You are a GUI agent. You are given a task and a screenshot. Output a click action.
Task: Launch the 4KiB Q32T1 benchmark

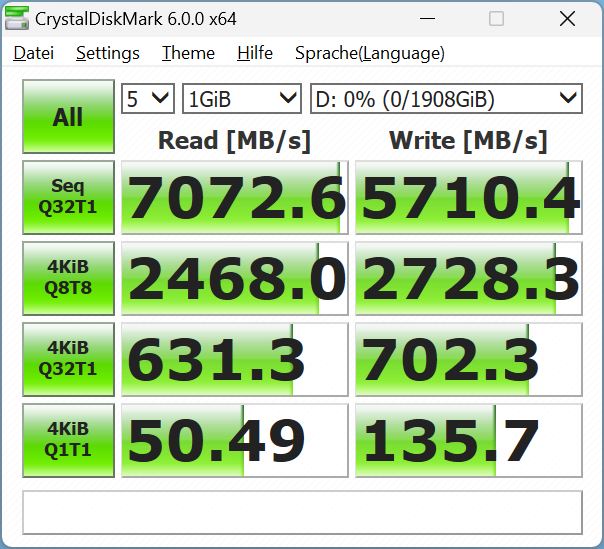coord(67,360)
